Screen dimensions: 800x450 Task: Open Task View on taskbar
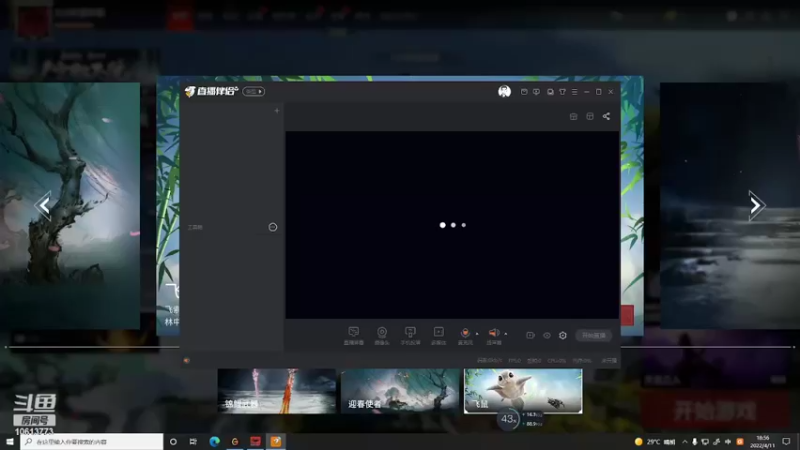(193, 441)
